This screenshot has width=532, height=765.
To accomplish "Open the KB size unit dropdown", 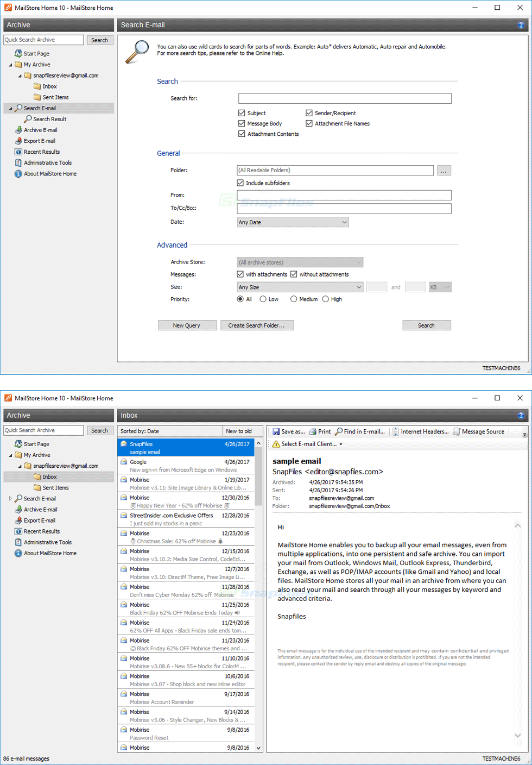I will coord(440,287).
